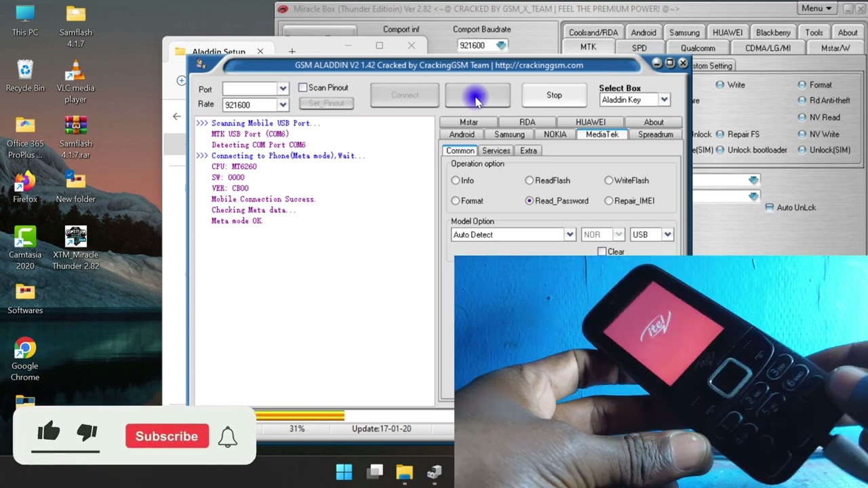
Task: Open XTM_Miracle Thunder 2.82 shortcut
Action: coord(75,249)
